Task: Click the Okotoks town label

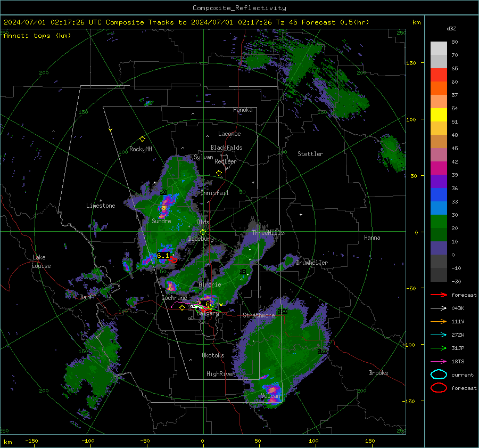Action: coord(213,355)
